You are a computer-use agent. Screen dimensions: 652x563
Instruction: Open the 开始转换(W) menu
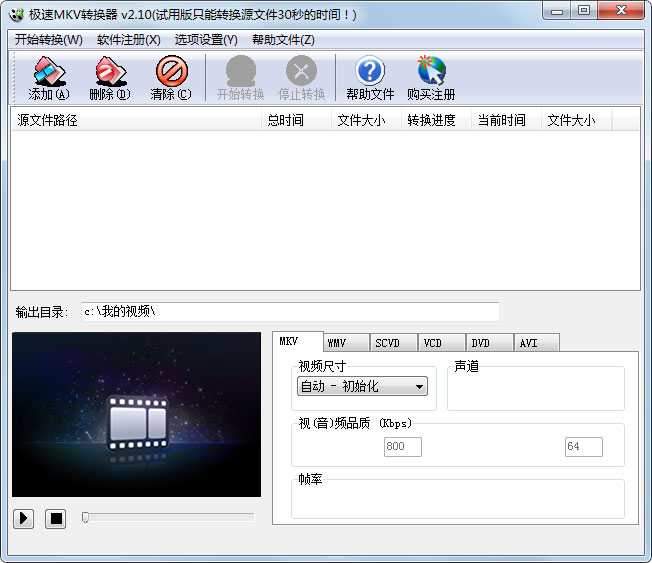[x=49, y=40]
